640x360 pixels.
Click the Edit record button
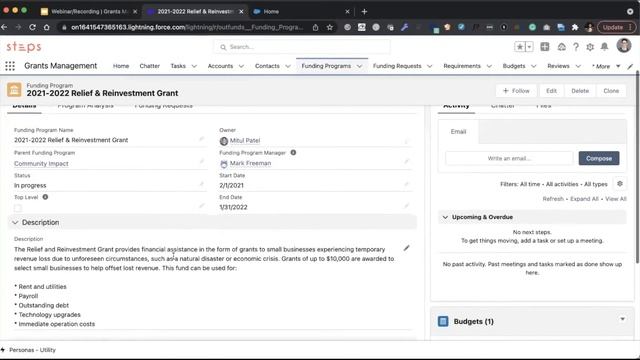[551, 91]
